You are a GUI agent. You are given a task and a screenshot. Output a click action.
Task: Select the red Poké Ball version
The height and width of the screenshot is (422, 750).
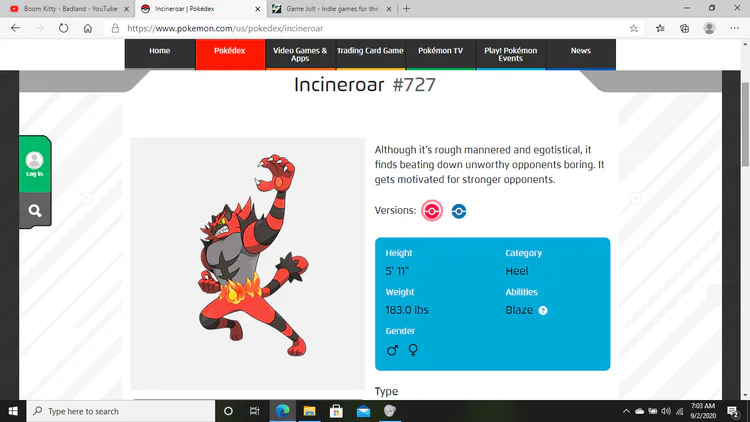coord(432,211)
